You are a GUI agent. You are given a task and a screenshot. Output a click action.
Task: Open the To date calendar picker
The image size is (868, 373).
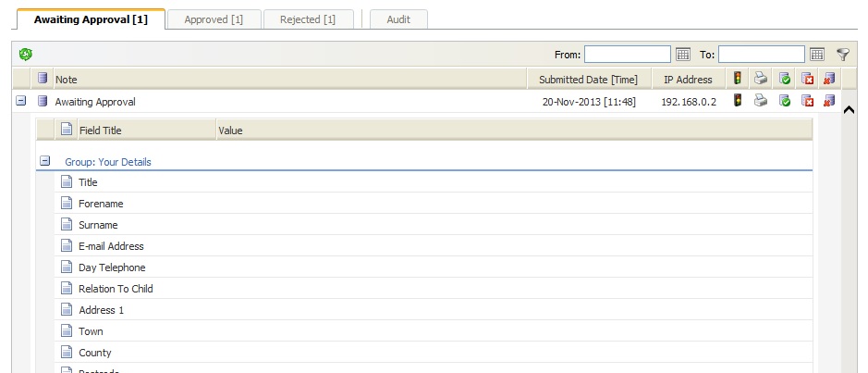tap(817, 55)
